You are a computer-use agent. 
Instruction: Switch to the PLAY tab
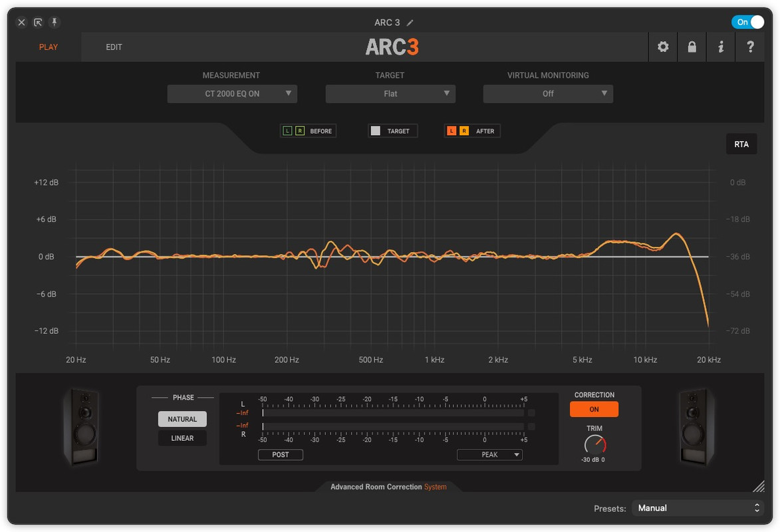(49, 47)
